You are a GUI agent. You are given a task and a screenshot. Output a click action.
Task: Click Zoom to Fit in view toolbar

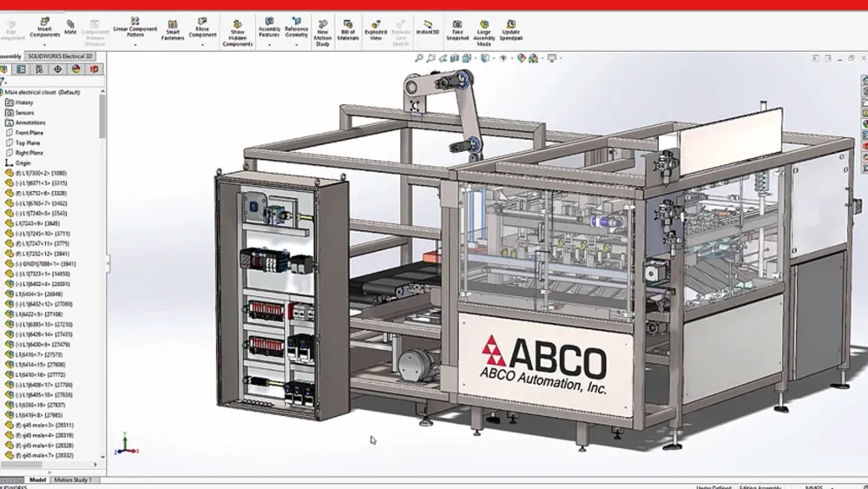419,57
